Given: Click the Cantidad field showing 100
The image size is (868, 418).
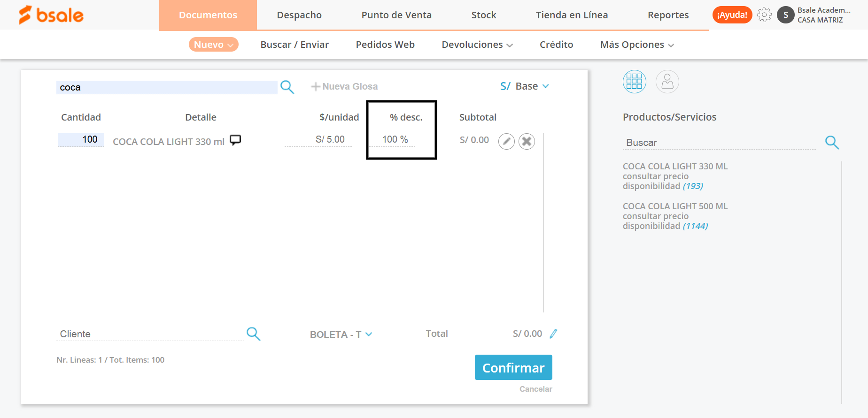Looking at the screenshot, I should (x=81, y=140).
